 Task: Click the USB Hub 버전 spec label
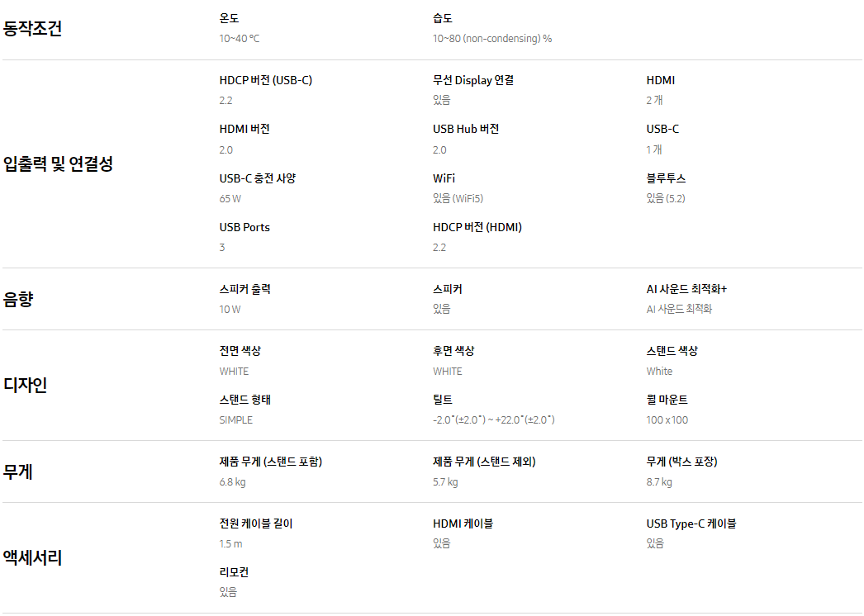pyautogui.click(x=466, y=129)
